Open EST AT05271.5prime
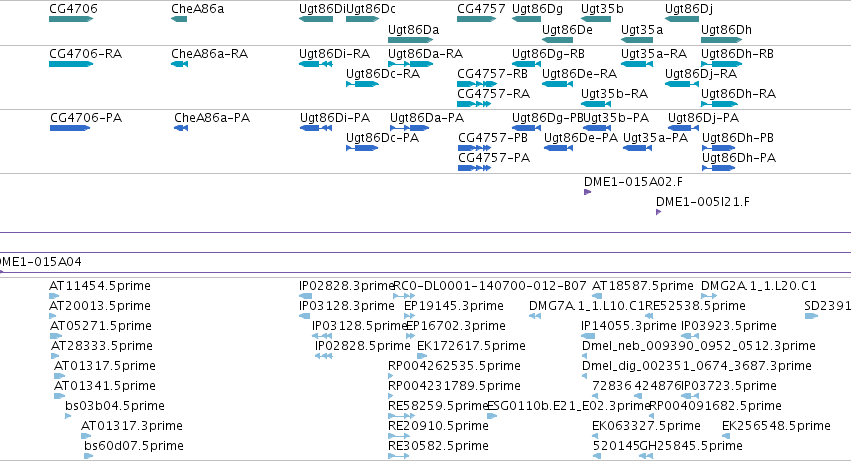 click(56, 336)
